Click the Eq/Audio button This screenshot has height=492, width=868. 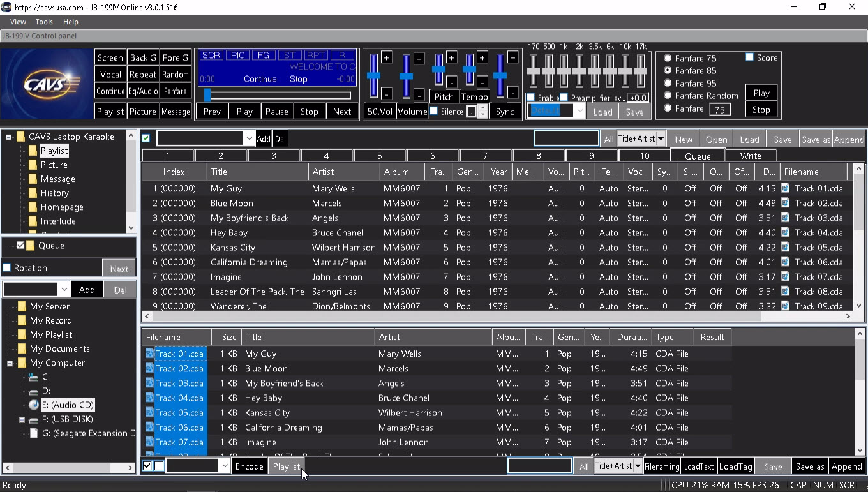[143, 91]
